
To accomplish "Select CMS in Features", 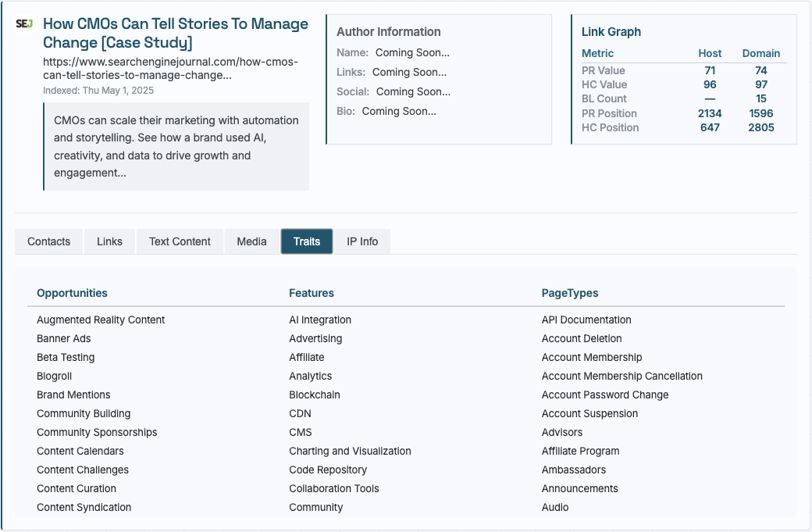I will [301, 432].
